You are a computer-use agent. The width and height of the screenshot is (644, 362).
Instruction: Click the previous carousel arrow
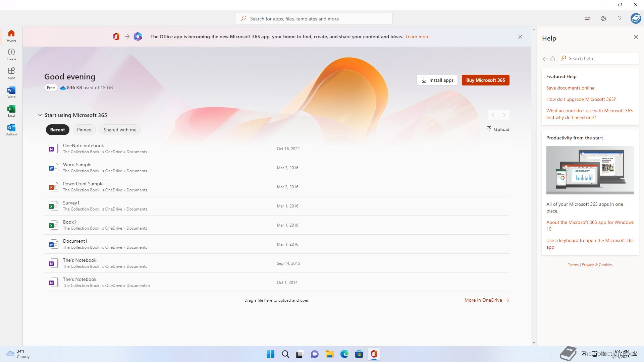[493, 115]
